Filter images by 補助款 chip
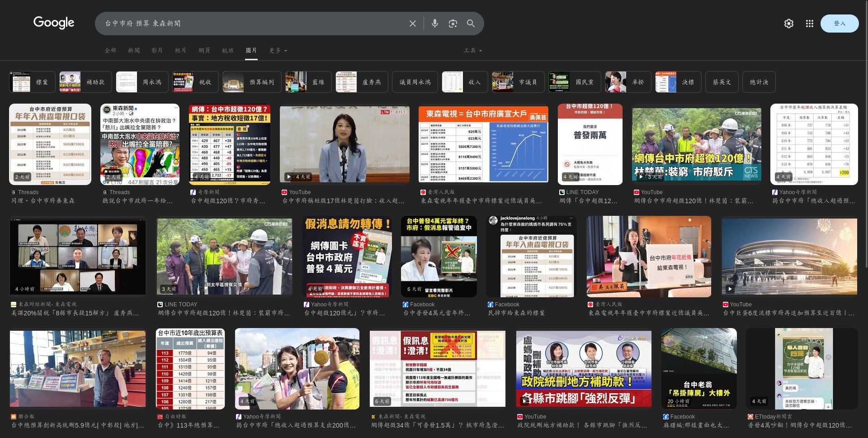Viewport: 868px width, 438px height. 85,82
